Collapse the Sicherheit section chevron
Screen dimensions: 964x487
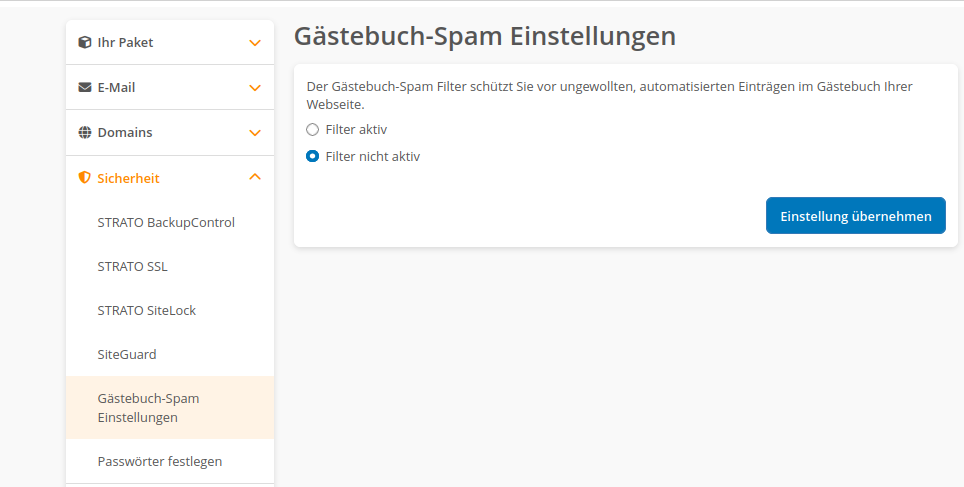(x=255, y=177)
